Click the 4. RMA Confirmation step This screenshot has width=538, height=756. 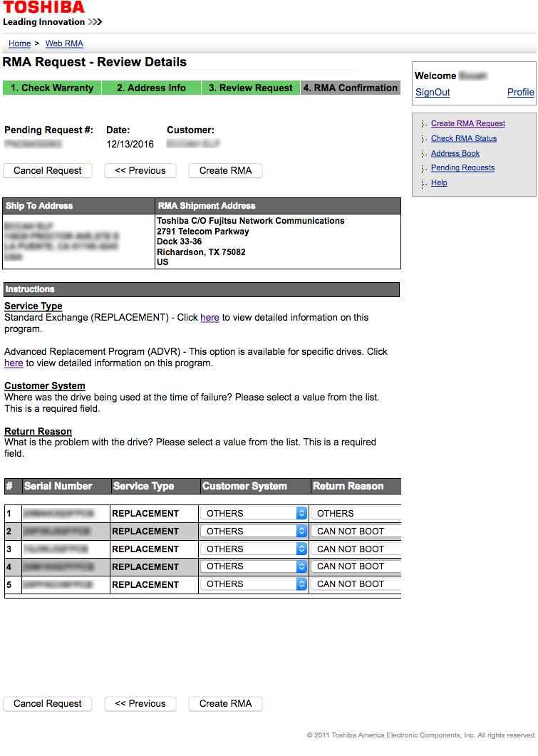pyautogui.click(x=351, y=88)
